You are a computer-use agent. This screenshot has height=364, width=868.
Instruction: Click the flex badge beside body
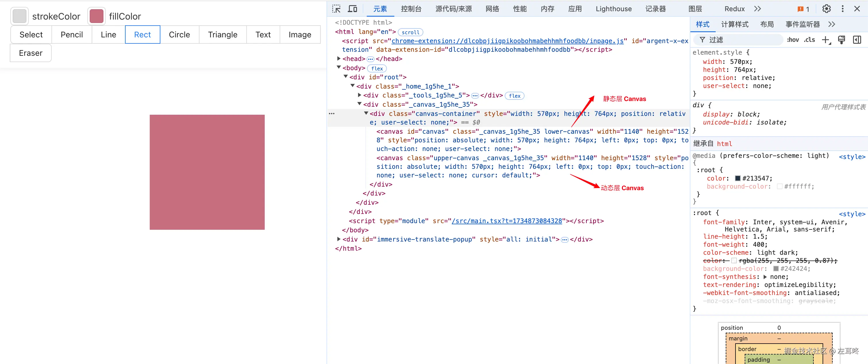pyautogui.click(x=377, y=68)
